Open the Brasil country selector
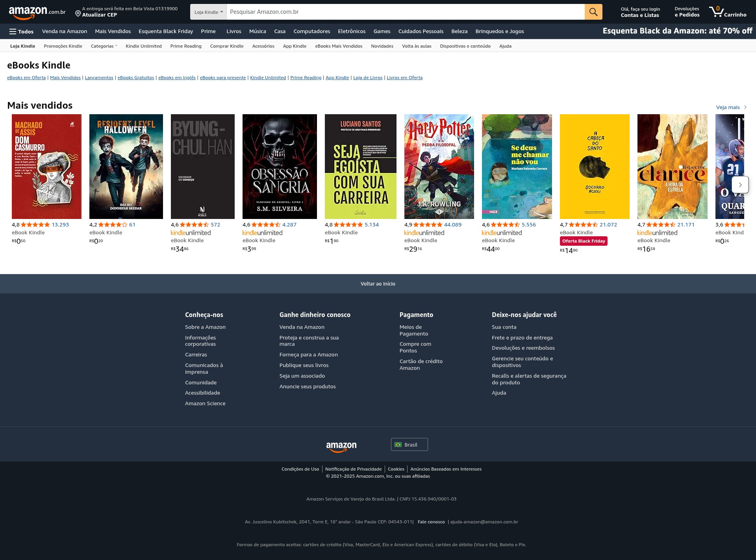Screen dimensions: 756x560 tap(409, 445)
